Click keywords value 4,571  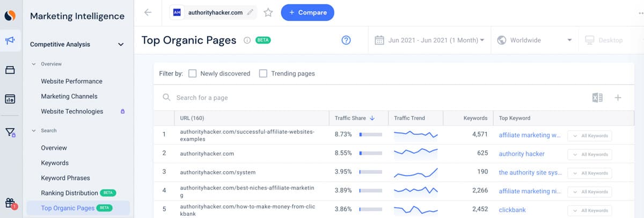point(480,135)
